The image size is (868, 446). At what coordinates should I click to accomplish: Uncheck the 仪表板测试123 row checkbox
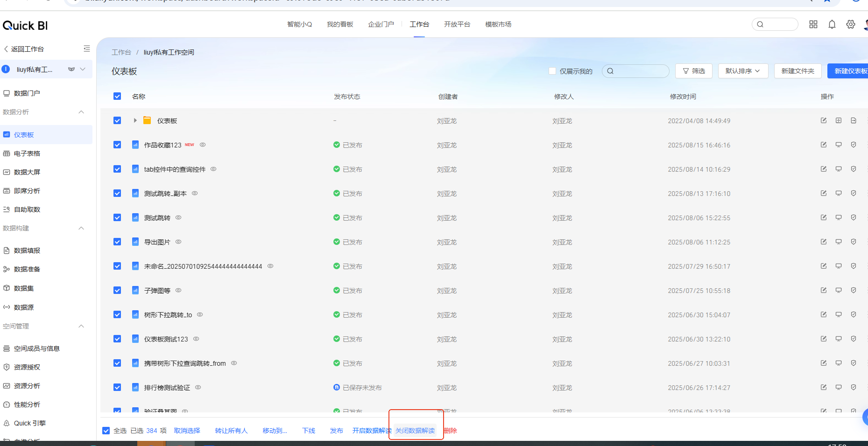tap(117, 339)
